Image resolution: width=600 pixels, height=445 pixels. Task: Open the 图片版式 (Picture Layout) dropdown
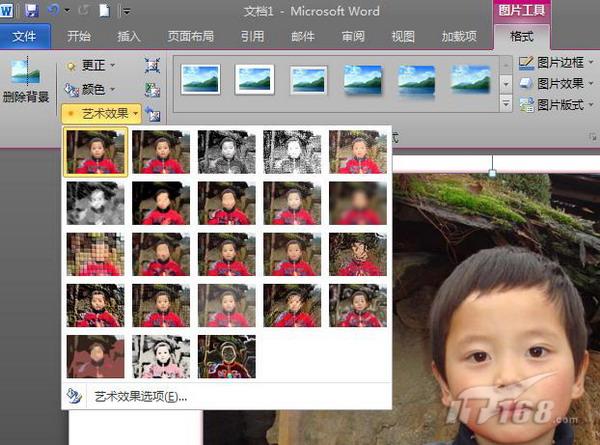[x=556, y=104]
